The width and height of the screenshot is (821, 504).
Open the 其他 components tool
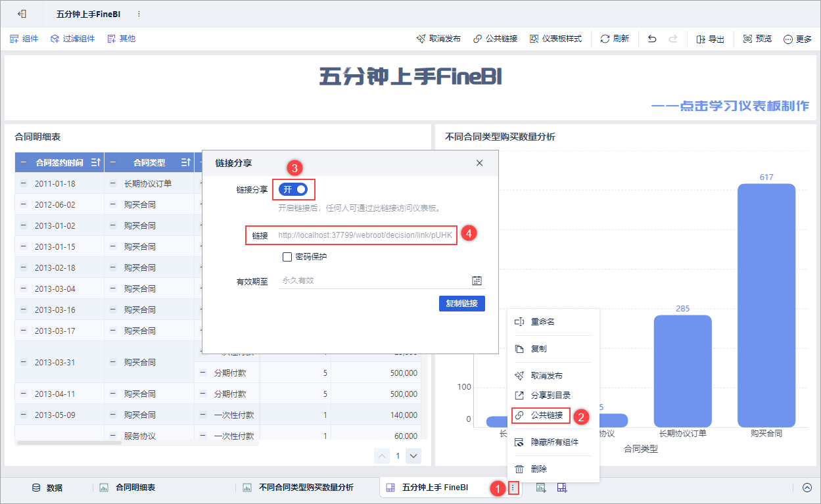coord(121,39)
